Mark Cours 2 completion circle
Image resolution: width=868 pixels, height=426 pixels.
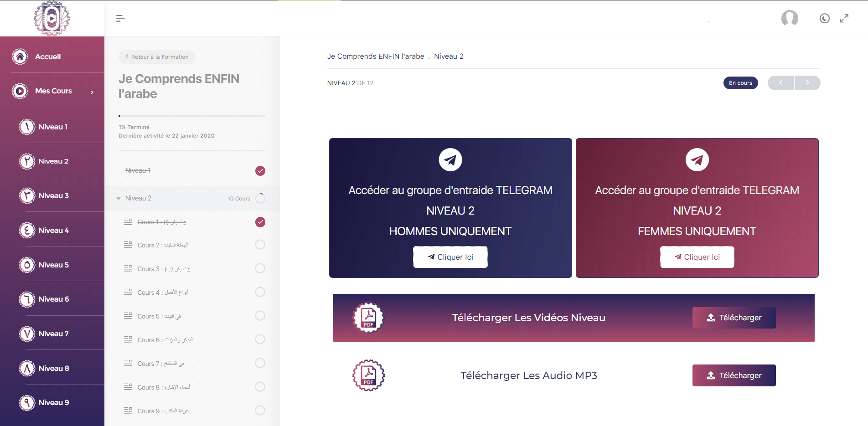pos(260,245)
